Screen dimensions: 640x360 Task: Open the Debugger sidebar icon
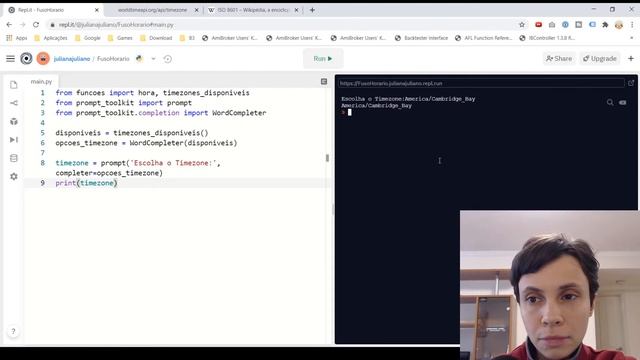pyautogui.click(x=14, y=140)
